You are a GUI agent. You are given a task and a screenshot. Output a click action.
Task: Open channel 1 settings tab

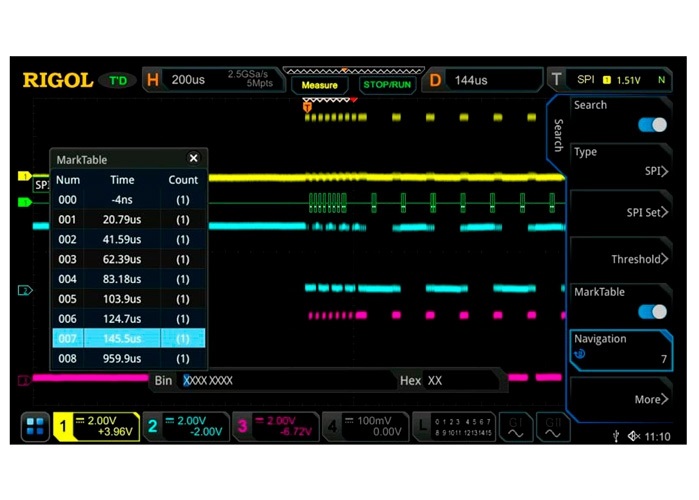(x=95, y=427)
